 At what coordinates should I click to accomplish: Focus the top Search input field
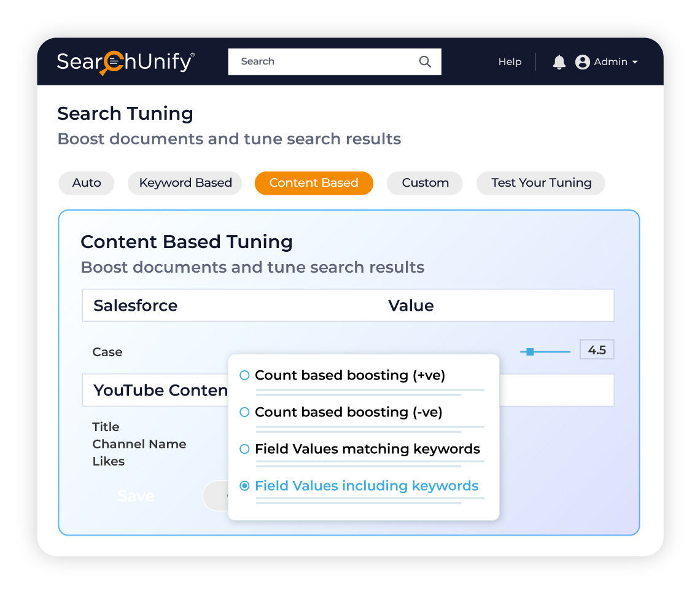coord(335,61)
